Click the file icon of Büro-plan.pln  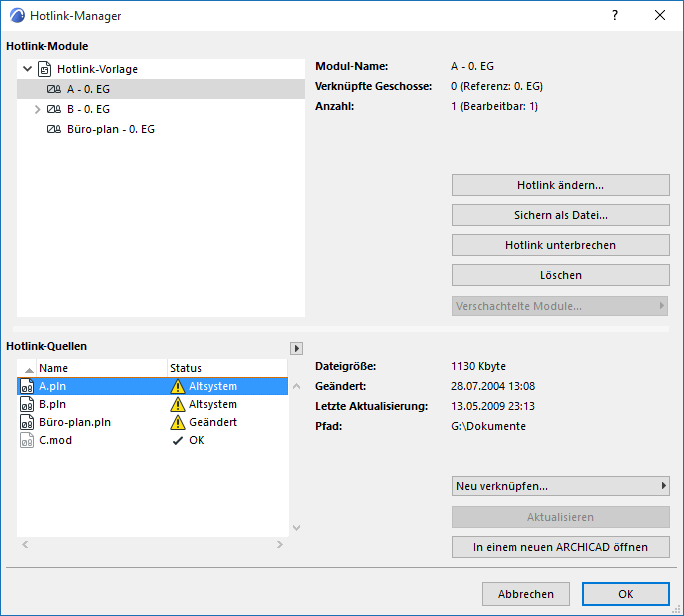(27, 422)
